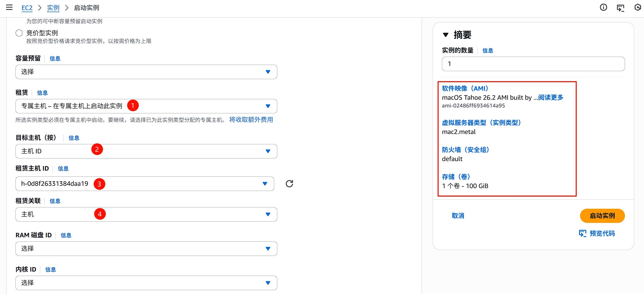
Task: Open 信息 next to 实例的数量
Action: (x=488, y=51)
